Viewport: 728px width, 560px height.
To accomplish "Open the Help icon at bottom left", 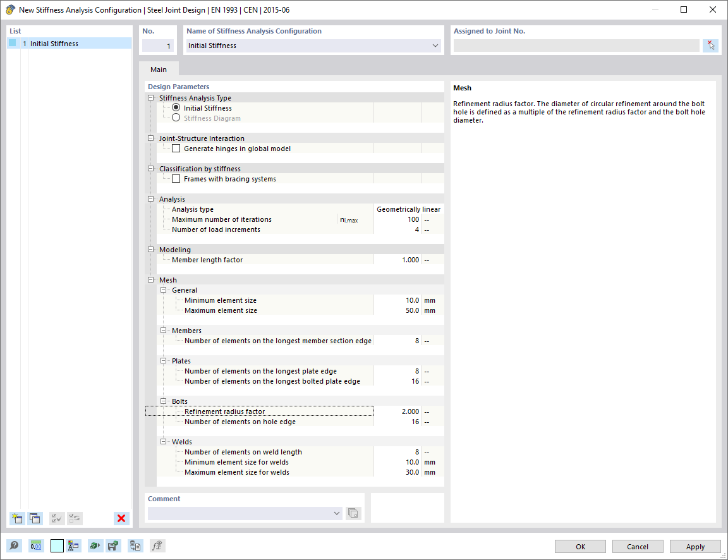I will pyautogui.click(x=15, y=545).
